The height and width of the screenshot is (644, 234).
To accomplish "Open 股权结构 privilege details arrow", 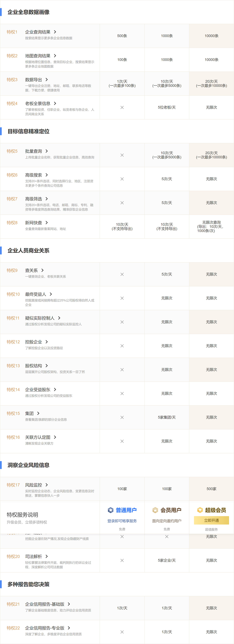I will [47, 366].
